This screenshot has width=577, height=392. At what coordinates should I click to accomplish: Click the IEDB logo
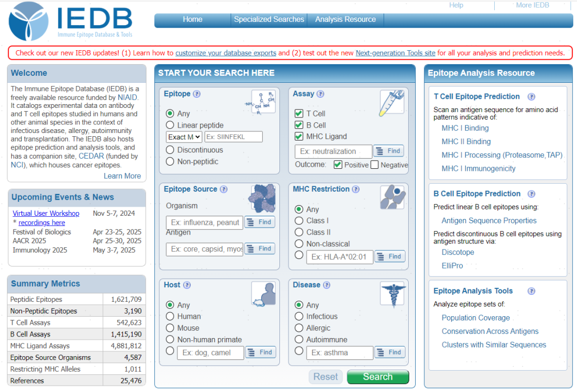71,21
